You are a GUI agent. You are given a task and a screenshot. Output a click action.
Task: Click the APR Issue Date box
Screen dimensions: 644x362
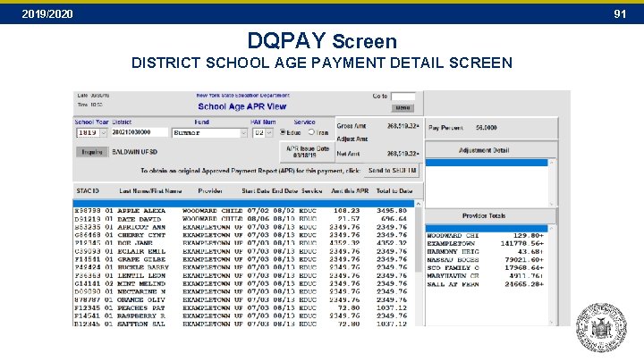pyautogui.click(x=308, y=152)
